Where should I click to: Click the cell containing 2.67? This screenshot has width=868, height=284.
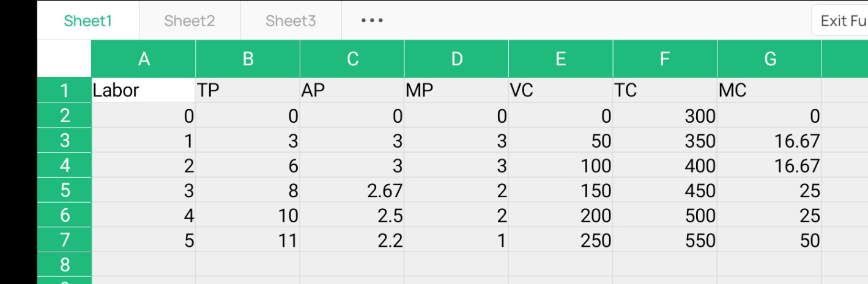(352, 191)
